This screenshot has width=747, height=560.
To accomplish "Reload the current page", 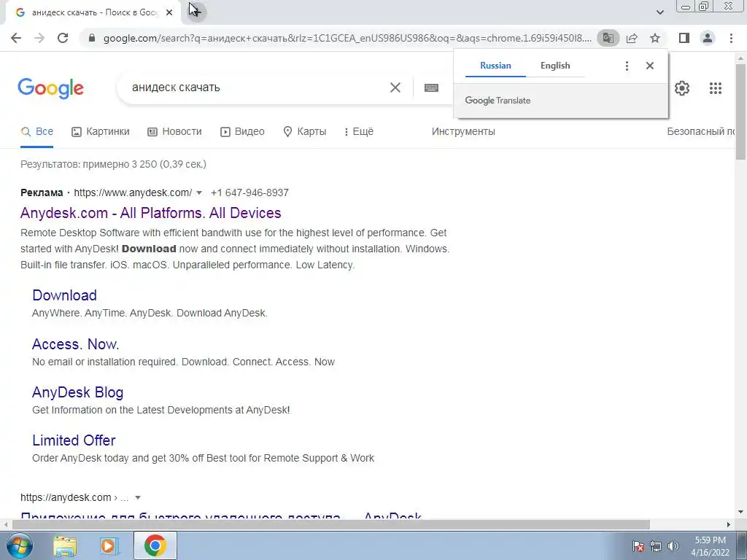I will coord(63,38).
